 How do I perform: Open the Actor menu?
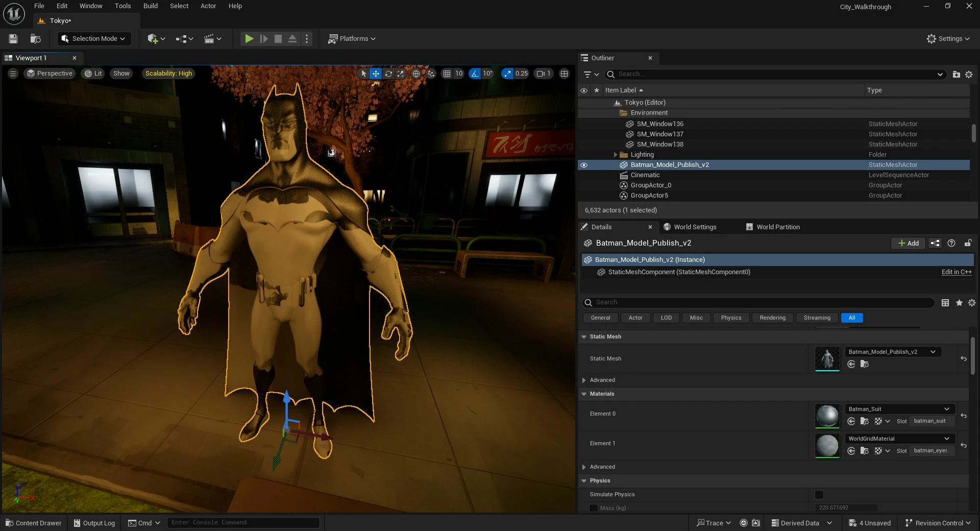tap(208, 6)
